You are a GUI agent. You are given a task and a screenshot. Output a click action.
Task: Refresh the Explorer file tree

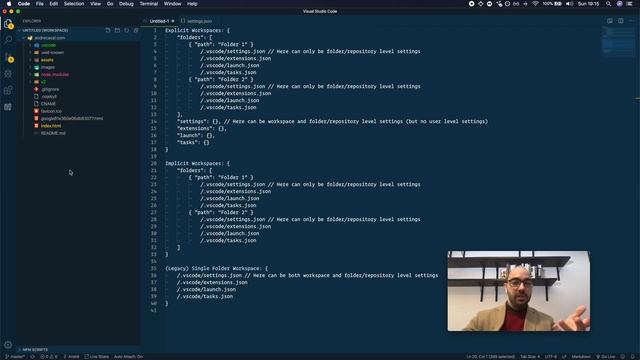tap(127, 30)
